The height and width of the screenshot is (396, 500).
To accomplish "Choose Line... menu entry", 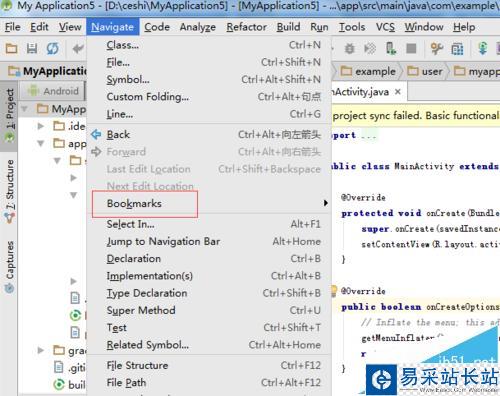I will pyautogui.click(x=209, y=114).
